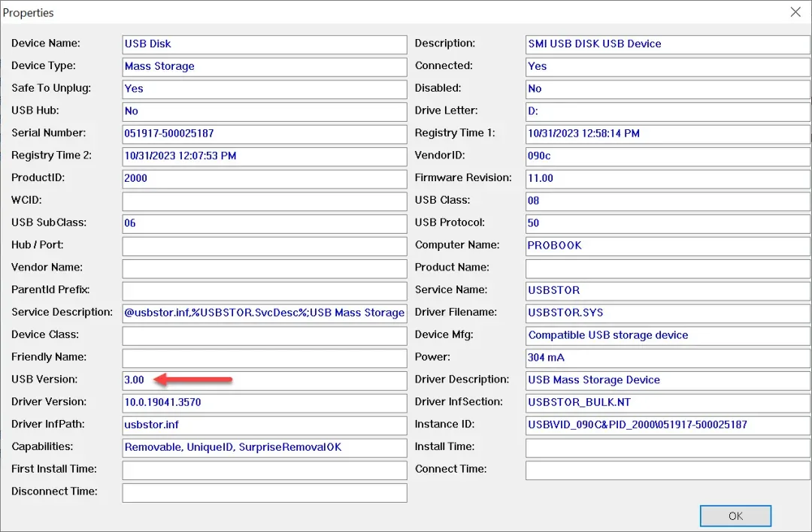
Task: Select the Drive Letter field
Action: coord(667,111)
